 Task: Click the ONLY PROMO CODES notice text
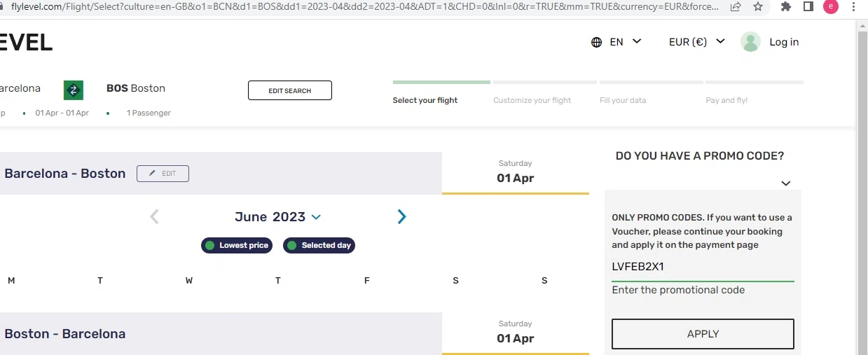(x=702, y=231)
